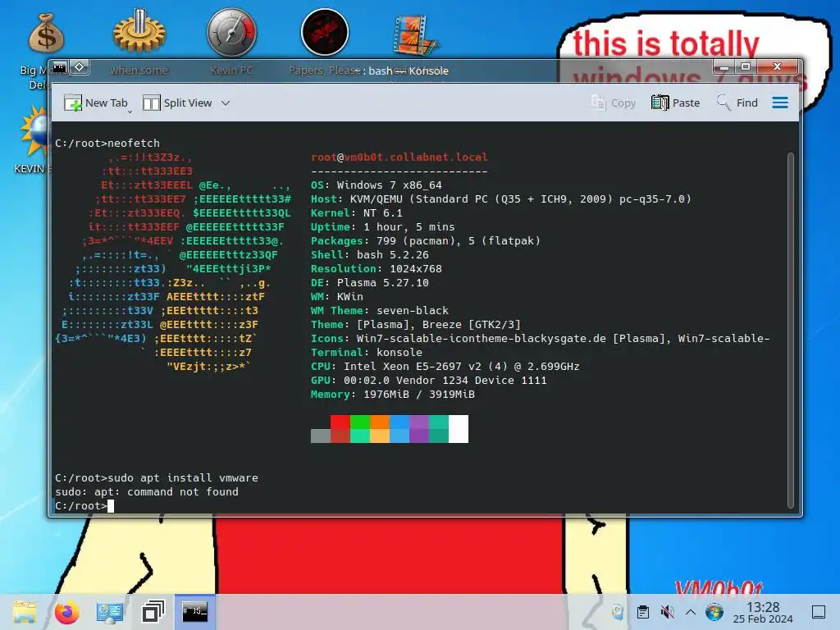The image size is (840, 630).
Task: Expand the Split View dropdown chevron
Action: [226, 103]
